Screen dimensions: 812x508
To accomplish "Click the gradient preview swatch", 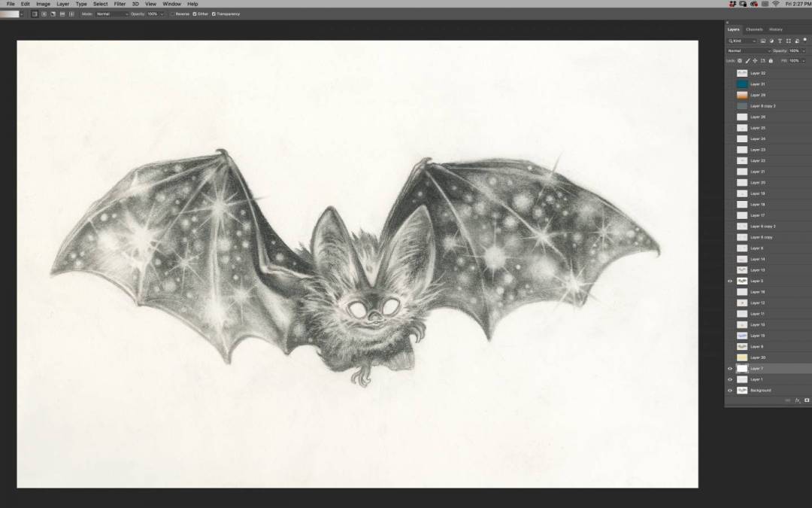I will coord(11,14).
